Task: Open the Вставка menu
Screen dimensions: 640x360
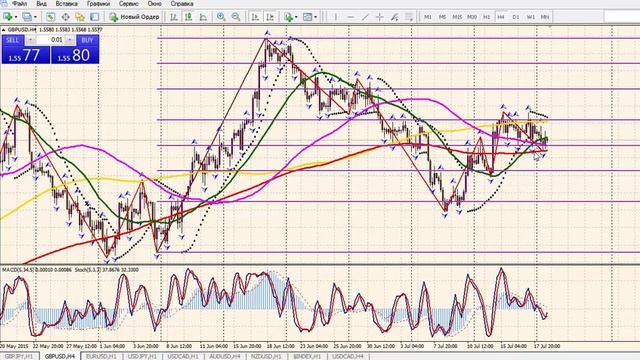Action: pos(67,4)
